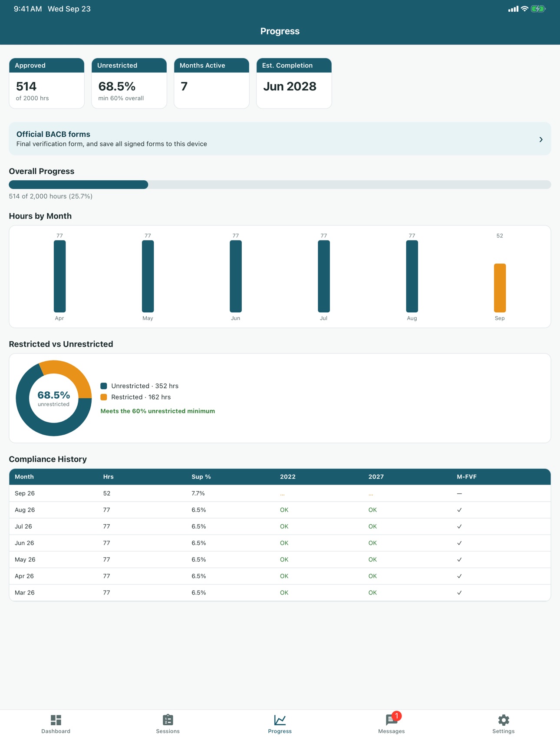Tap the Wi-Fi status icon
The height and width of the screenshot is (747, 560).
pos(524,9)
